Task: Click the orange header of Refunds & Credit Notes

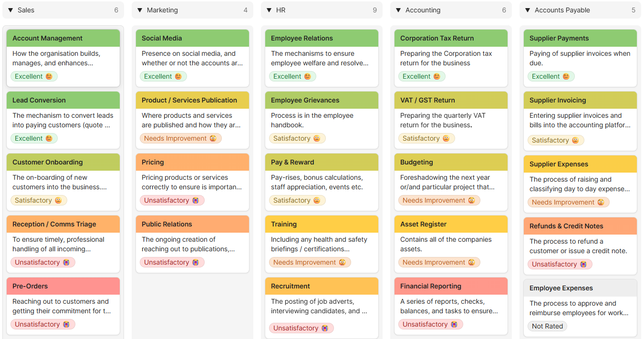Action: point(580,226)
